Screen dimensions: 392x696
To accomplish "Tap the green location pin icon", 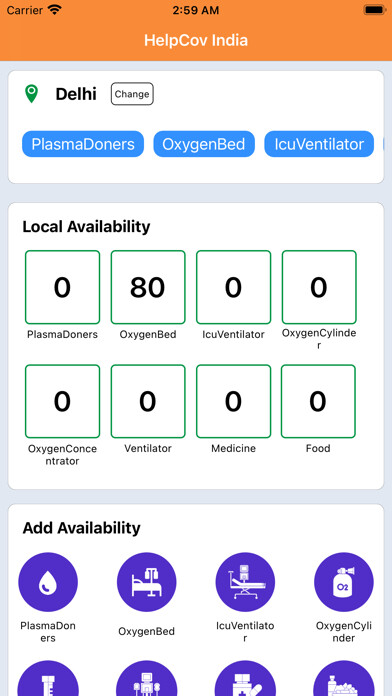I will click(x=31, y=94).
